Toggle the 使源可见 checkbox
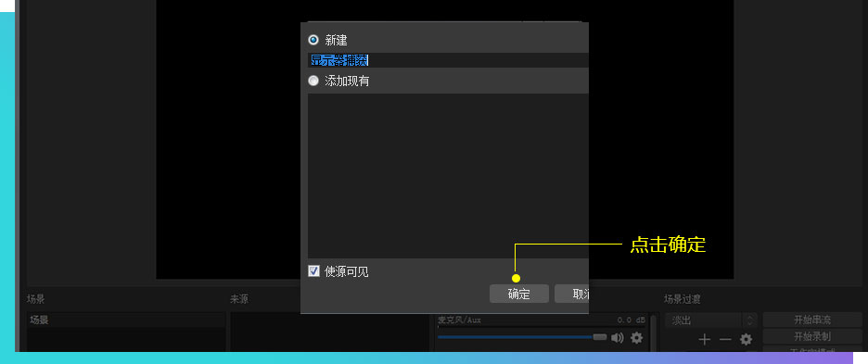The width and height of the screenshot is (868, 364). [x=313, y=271]
